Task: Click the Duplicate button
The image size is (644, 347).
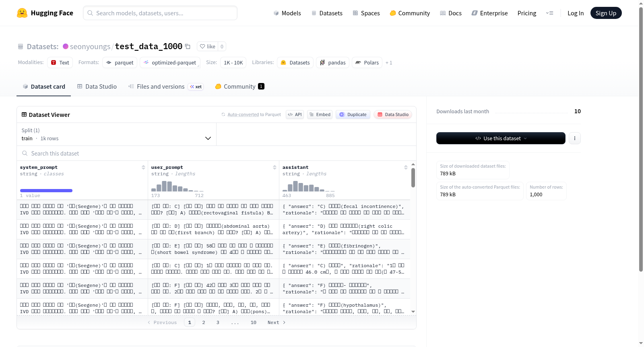Action: [x=353, y=114]
